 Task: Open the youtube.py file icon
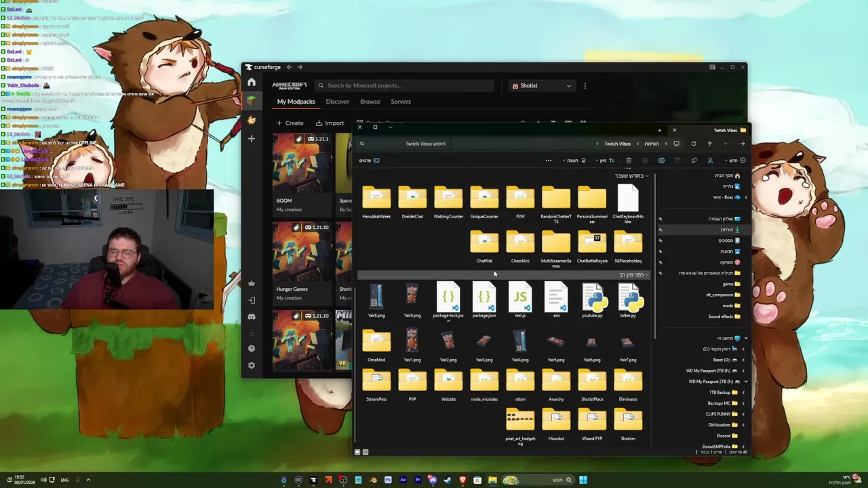[x=592, y=301]
